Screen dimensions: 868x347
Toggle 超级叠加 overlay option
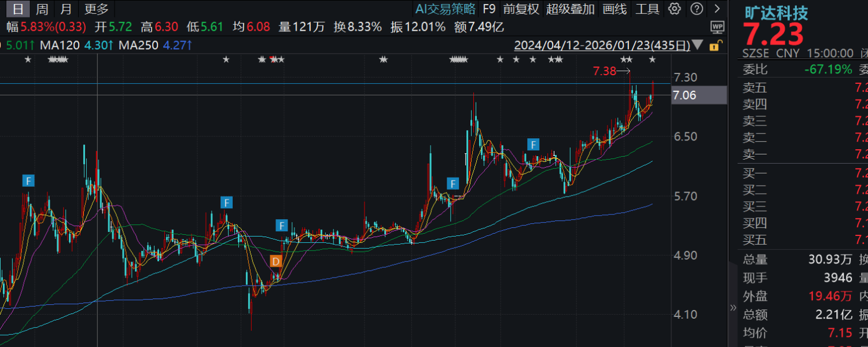[570, 9]
